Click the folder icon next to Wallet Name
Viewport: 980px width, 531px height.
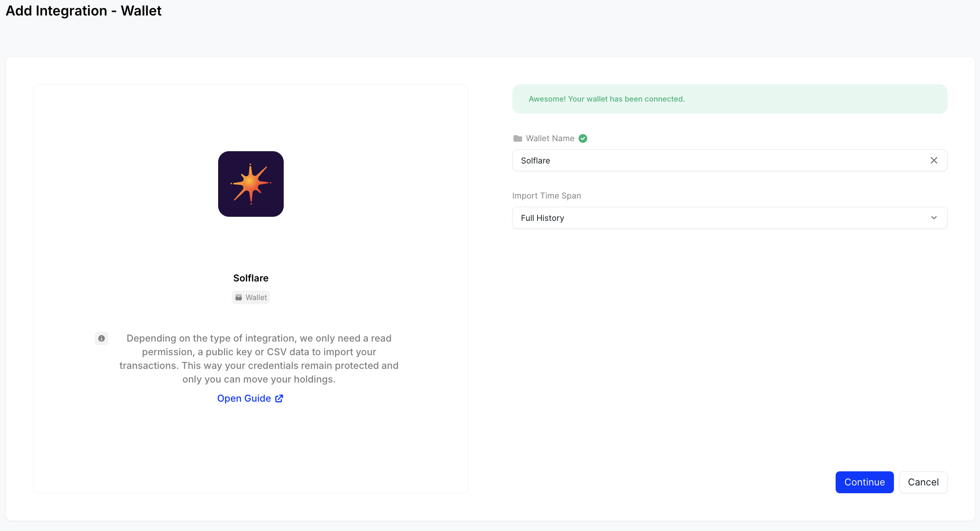tap(517, 138)
